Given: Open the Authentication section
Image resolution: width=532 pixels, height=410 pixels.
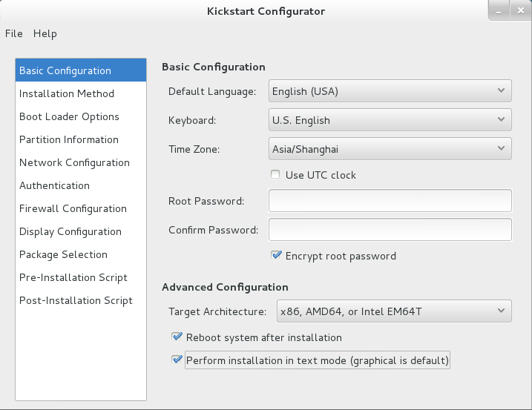Looking at the screenshot, I should click(x=54, y=185).
